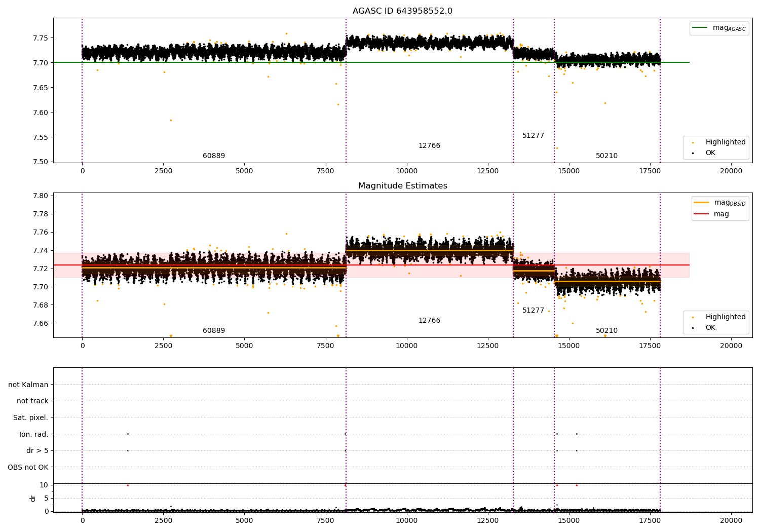Click the 'dr > 5' axis label
This screenshot has width=760, height=532.
pos(37,451)
